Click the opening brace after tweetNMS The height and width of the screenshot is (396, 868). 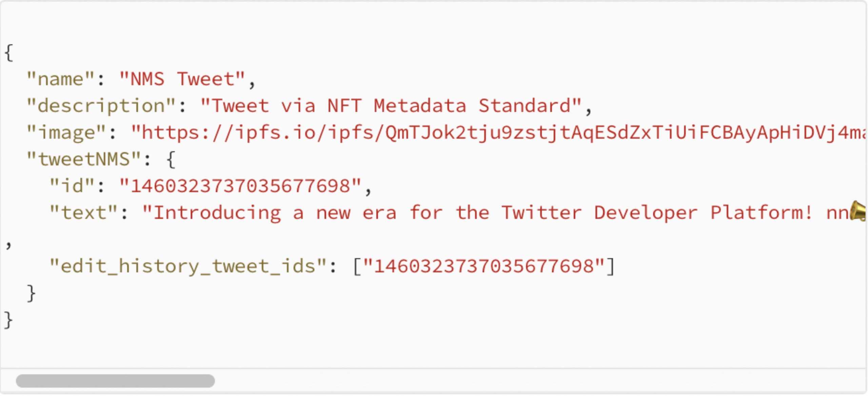point(171,160)
